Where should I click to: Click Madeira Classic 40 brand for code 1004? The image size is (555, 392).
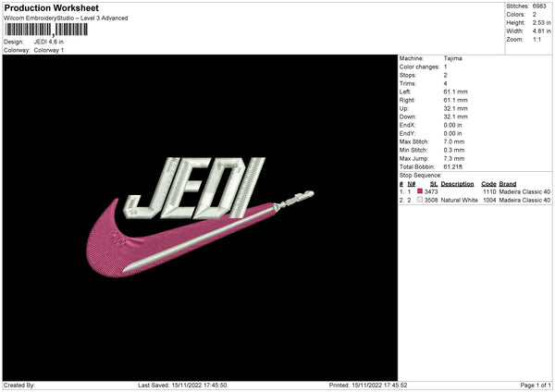[x=524, y=200]
